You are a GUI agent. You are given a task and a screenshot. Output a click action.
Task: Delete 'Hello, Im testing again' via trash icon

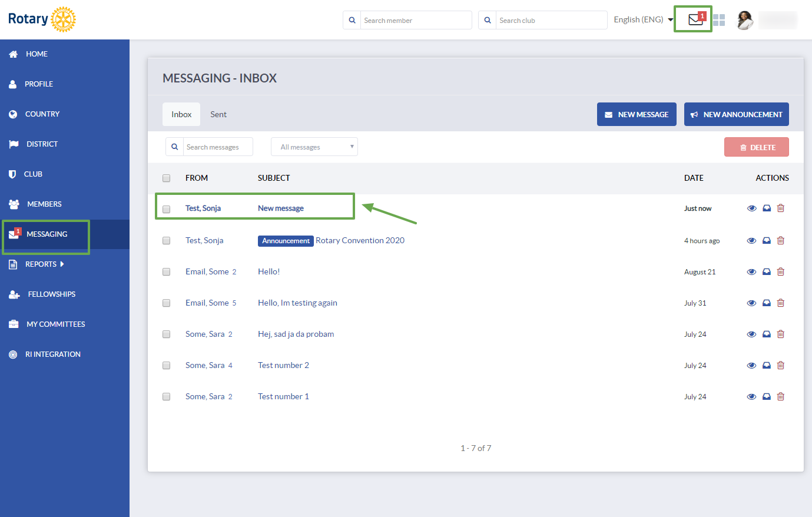781,303
